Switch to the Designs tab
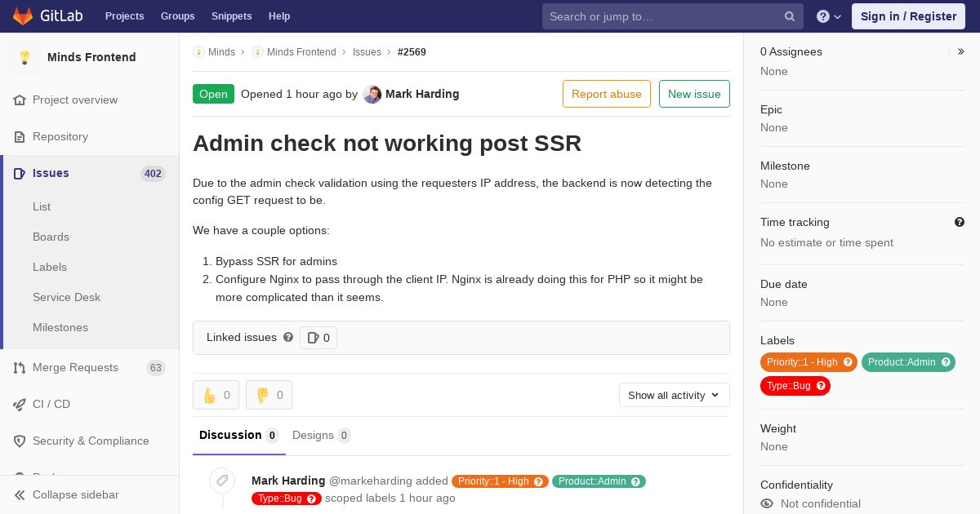This screenshot has height=514, width=980. (322, 435)
